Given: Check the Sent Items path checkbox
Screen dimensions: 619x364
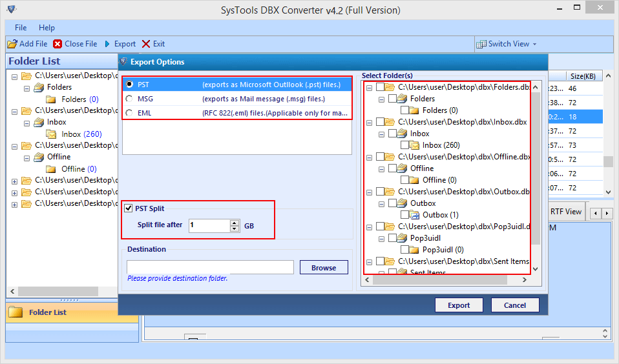Looking at the screenshot, I should point(380,261).
